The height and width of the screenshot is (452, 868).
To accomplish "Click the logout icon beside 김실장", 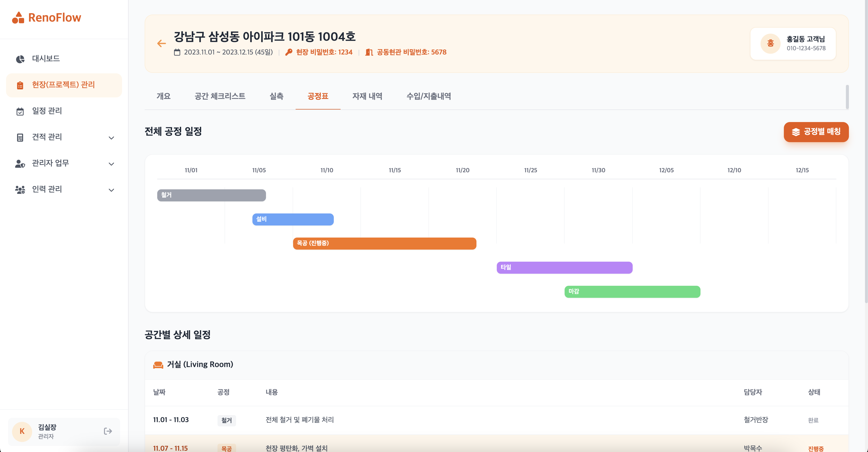I will tap(108, 431).
